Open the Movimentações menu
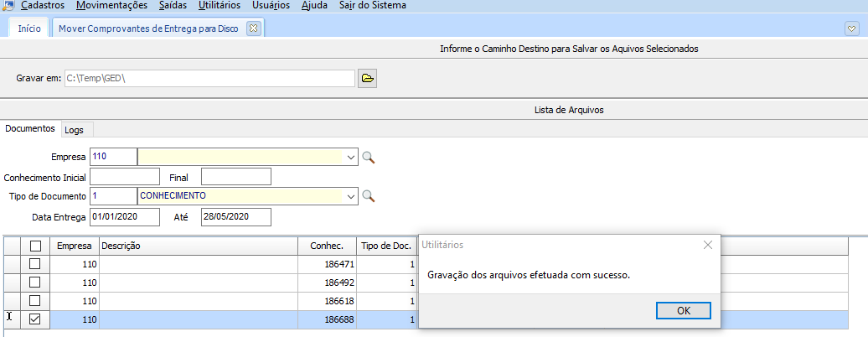The width and height of the screenshot is (868, 337). 111,6
